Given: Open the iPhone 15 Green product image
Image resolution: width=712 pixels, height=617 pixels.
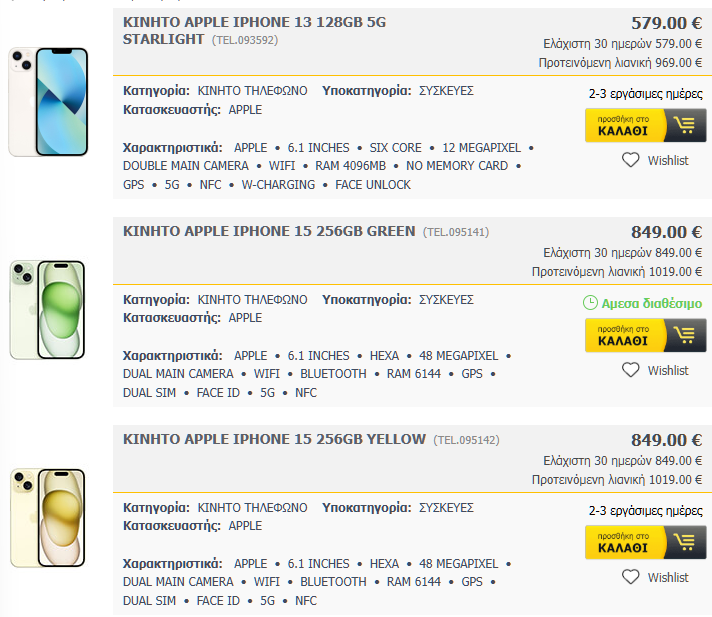Looking at the screenshot, I should pyautogui.click(x=48, y=309).
